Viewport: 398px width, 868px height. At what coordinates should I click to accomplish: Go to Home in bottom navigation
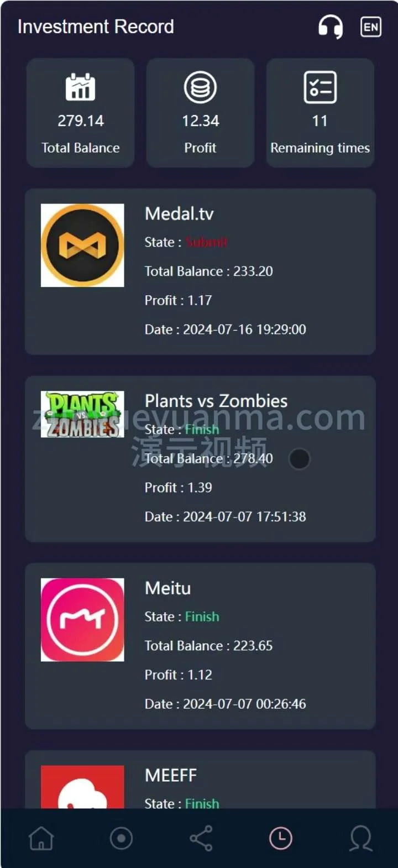(x=41, y=838)
